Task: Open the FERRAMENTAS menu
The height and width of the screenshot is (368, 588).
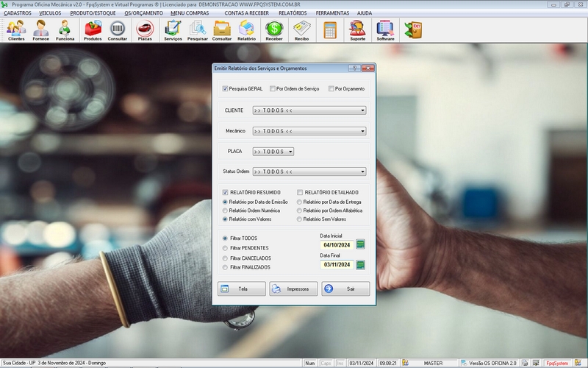Action: [x=332, y=13]
